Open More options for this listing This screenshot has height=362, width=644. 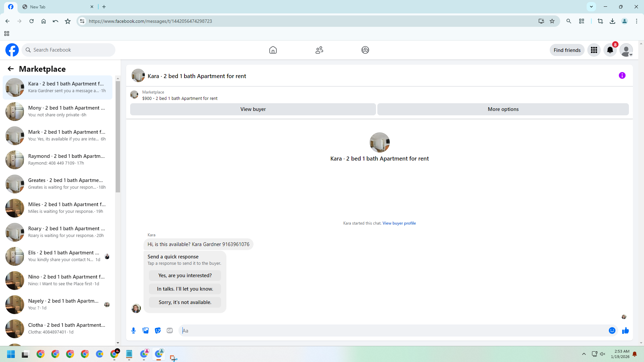[x=503, y=109]
